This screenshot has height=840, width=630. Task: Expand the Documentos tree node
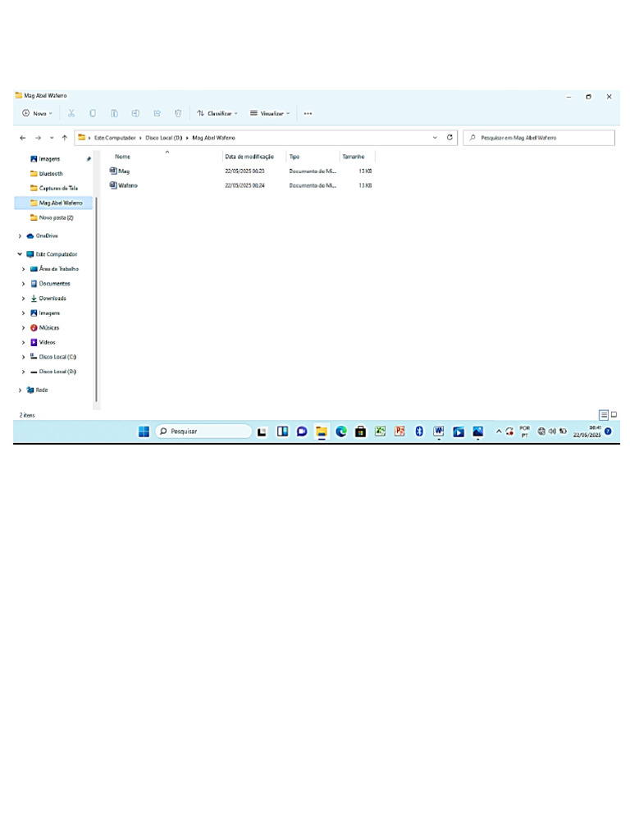pos(23,283)
